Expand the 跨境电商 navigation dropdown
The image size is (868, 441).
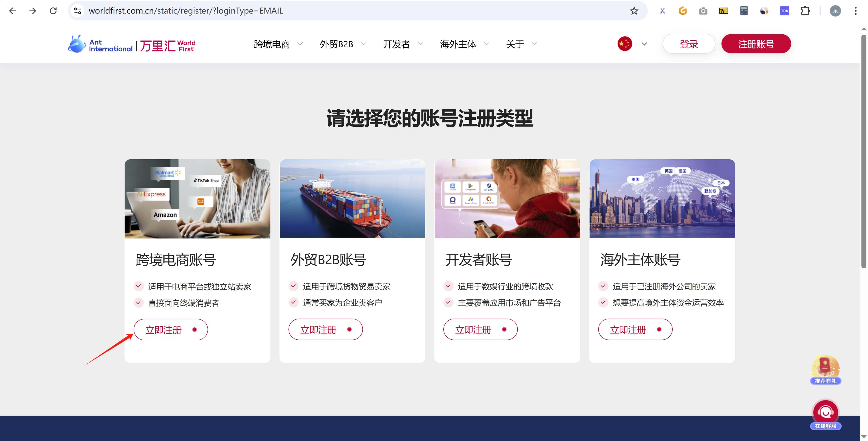pos(278,44)
